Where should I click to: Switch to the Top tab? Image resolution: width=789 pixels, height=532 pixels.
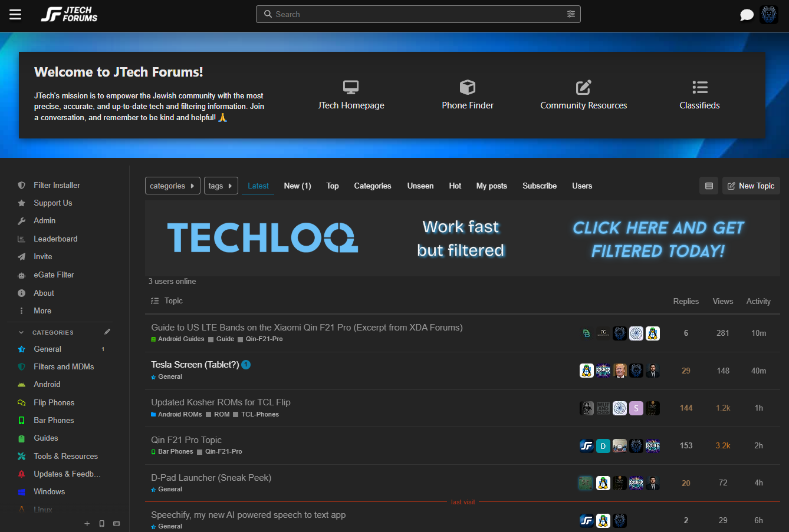(332, 186)
